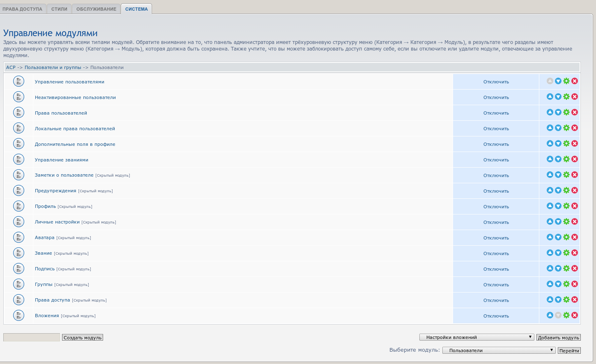This screenshot has height=364, width=596.
Task: Click the page icon beside 'Аватара'
Action: click(x=18, y=237)
